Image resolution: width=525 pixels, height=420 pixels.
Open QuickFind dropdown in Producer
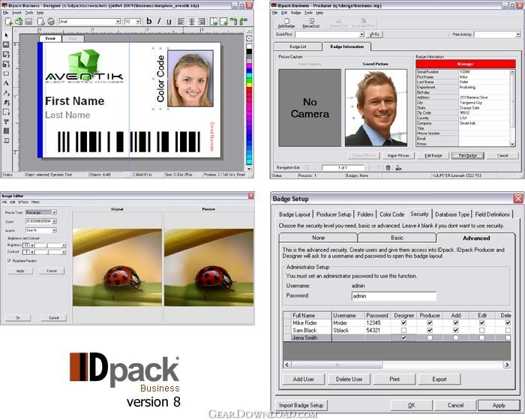[361, 34]
